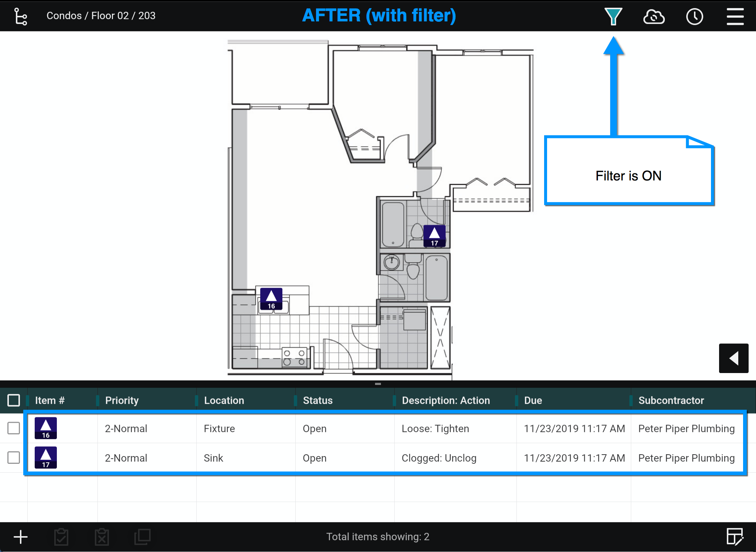Image resolution: width=756 pixels, height=552 pixels.
Task: Check the box for item 17 row
Action: tap(14, 458)
